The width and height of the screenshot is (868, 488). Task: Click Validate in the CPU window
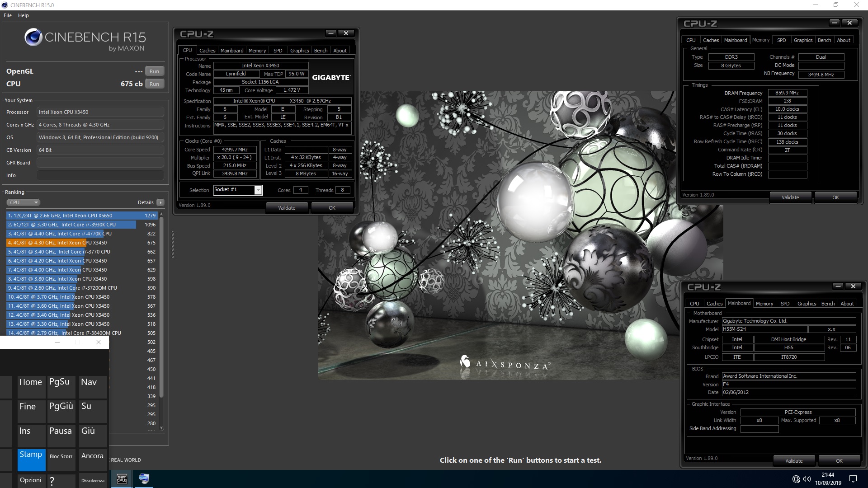[x=287, y=208]
